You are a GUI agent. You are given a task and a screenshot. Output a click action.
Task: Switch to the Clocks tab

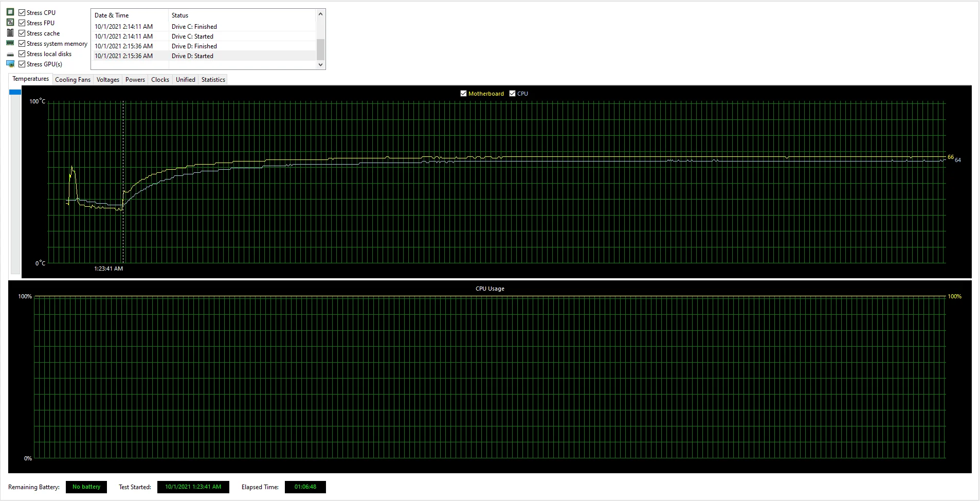(160, 80)
